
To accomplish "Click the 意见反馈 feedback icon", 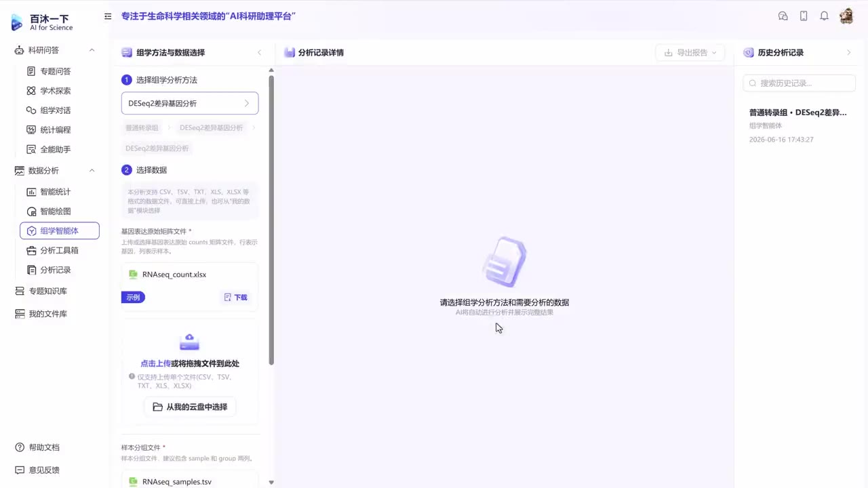I will tap(20, 470).
